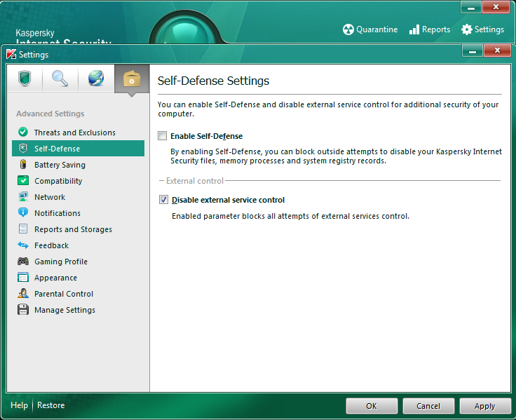Confirm with the OK button
This screenshot has width=516, height=420.
(372, 406)
